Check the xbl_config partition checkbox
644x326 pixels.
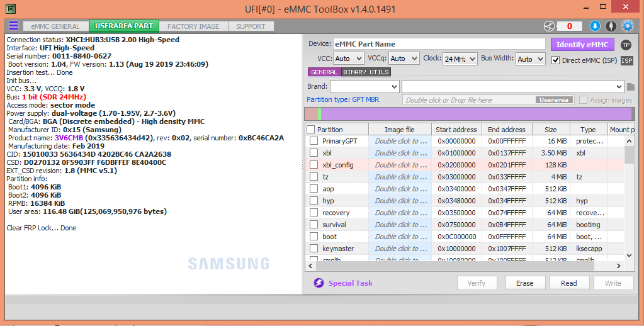(314, 165)
